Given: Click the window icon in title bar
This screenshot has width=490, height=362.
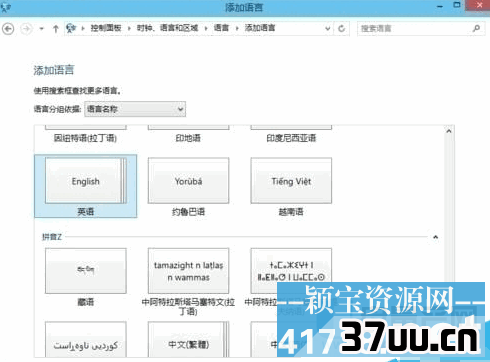Looking at the screenshot, I should click(6, 7).
